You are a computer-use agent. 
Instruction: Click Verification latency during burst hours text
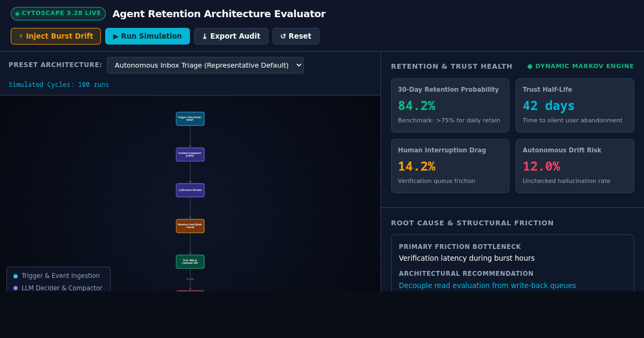466,258
